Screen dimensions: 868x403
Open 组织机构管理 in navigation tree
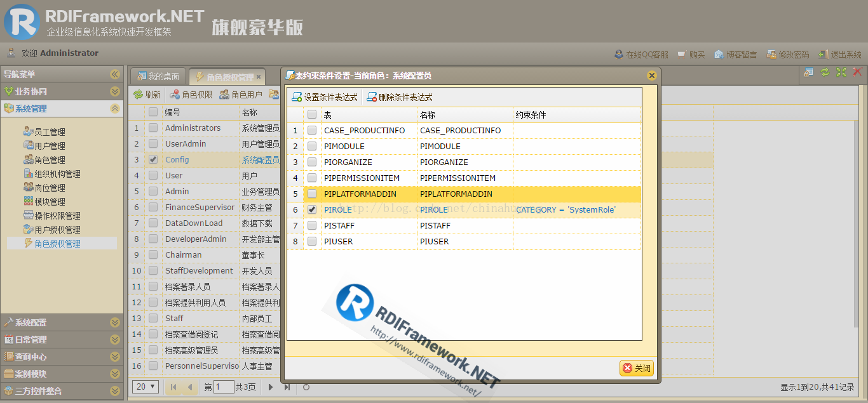click(52, 174)
